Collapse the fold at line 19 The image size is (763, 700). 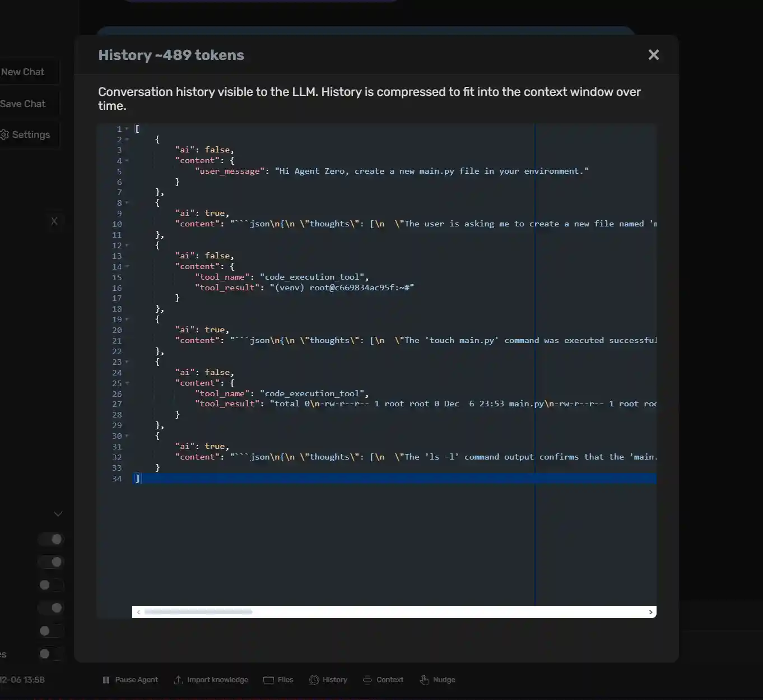point(127,319)
